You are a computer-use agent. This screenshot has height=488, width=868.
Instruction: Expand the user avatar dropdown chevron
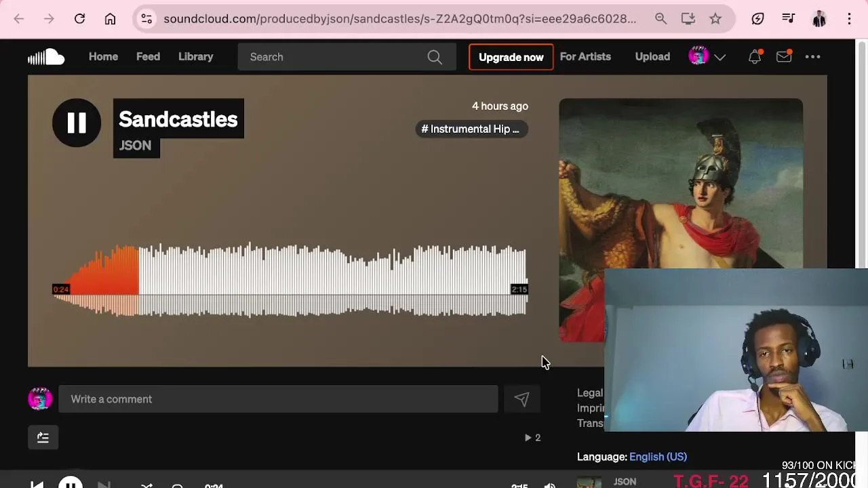coord(720,58)
